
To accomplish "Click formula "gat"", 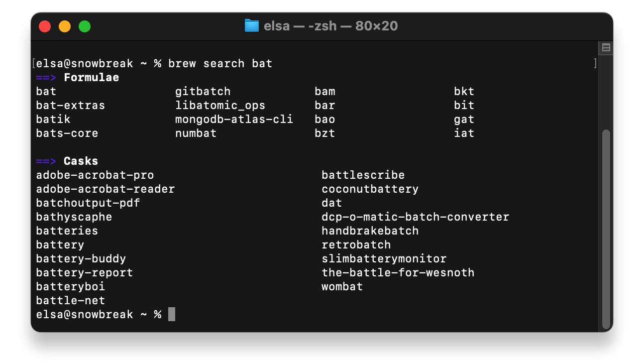I will [464, 120].
